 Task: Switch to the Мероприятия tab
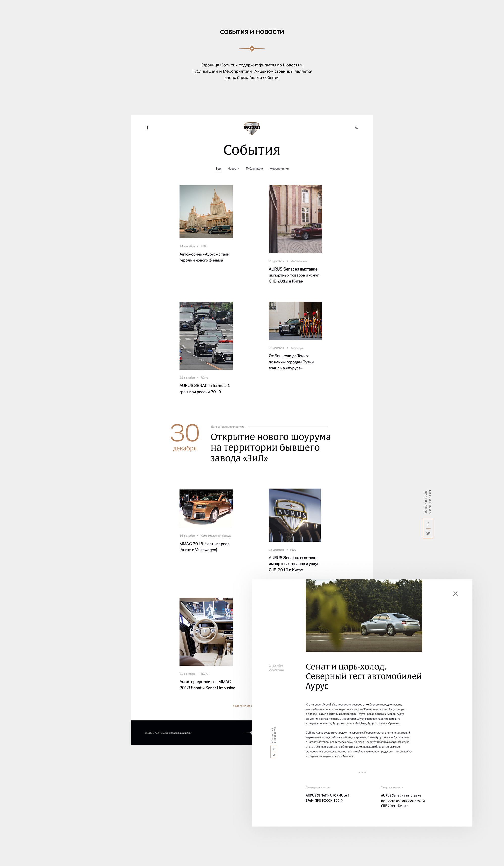(x=279, y=169)
